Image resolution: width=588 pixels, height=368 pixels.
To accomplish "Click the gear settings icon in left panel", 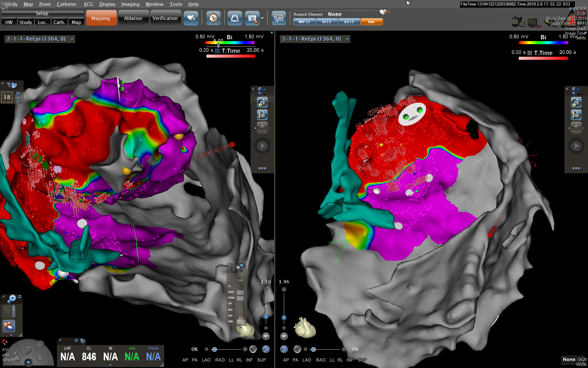I will tap(12, 298).
